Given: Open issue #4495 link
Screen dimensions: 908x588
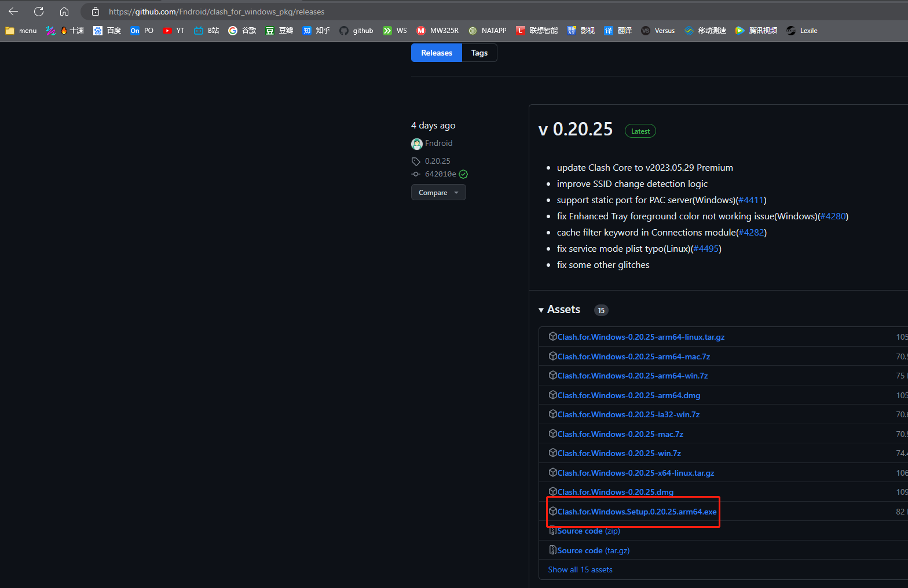Looking at the screenshot, I should pos(706,249).
